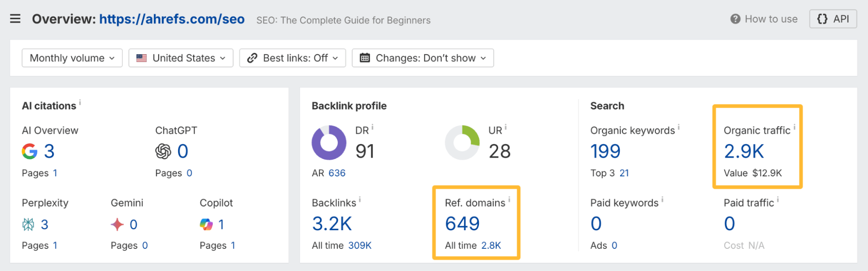Click the page title SEO: The Complete Guide text
Viewport: 868px width, 271px height.
tap(343, 20)
